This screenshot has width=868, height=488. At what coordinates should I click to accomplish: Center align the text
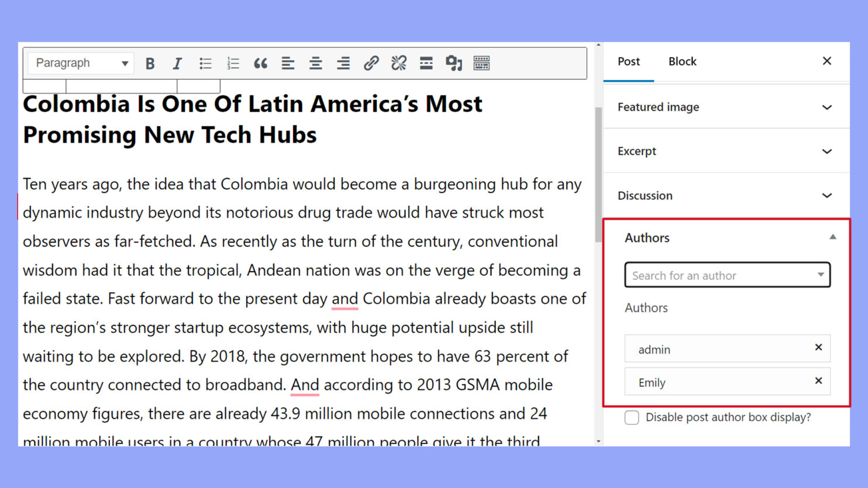coord(315,63)
